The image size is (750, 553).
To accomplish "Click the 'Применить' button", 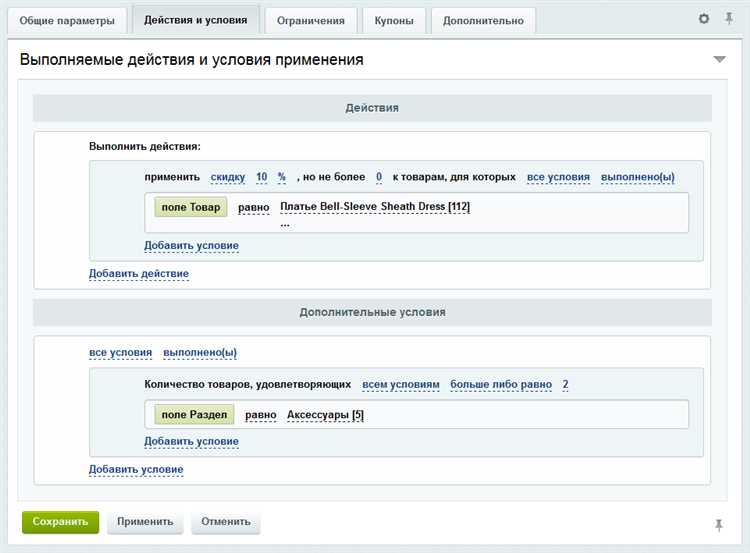I will (x=145, y=522).
